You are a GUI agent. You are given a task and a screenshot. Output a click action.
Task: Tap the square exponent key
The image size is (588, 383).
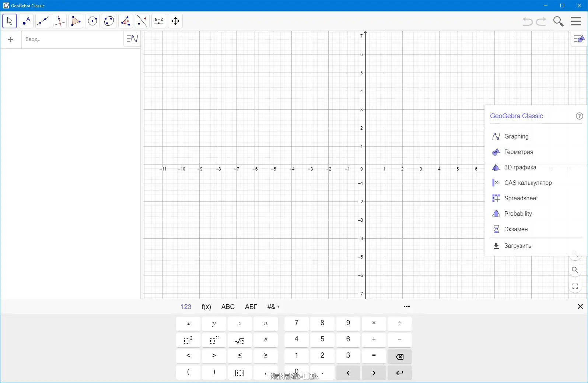pos(188,340)
